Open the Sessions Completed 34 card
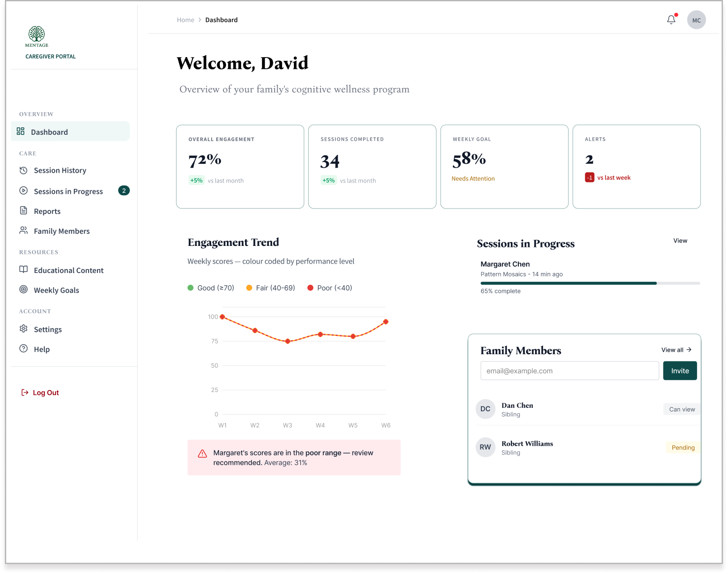 (372, 167)
